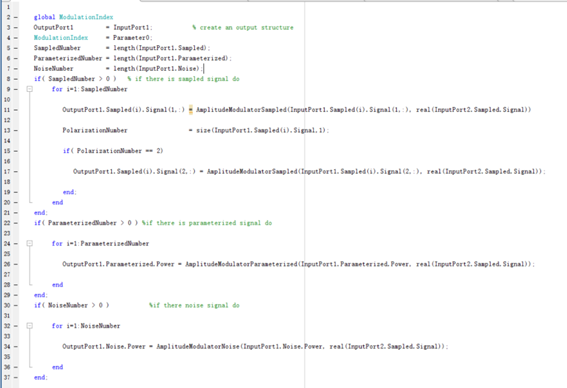Select the global ModulationIndex variable name
Screen dimensions: 567x388
(86, 17)
